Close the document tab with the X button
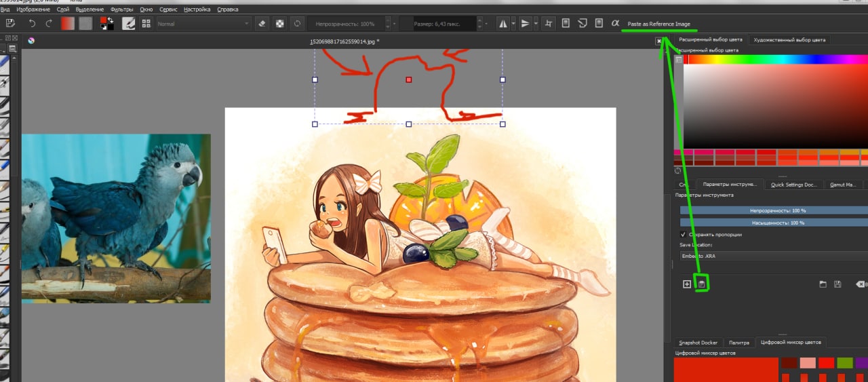This screenshot has width=868, height=382. [x=658, y=41]
